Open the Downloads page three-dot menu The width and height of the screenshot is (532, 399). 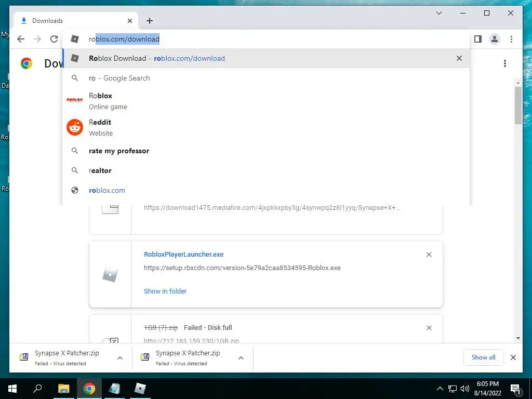point(505,63)
